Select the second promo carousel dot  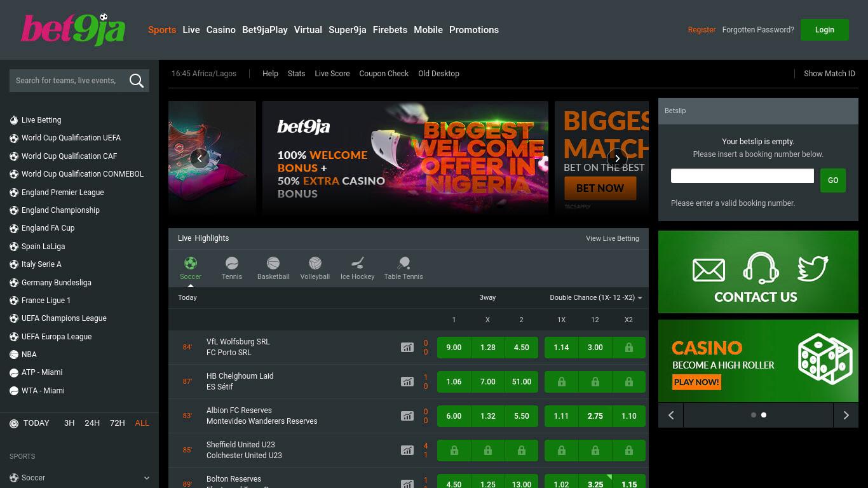[764, 415]
